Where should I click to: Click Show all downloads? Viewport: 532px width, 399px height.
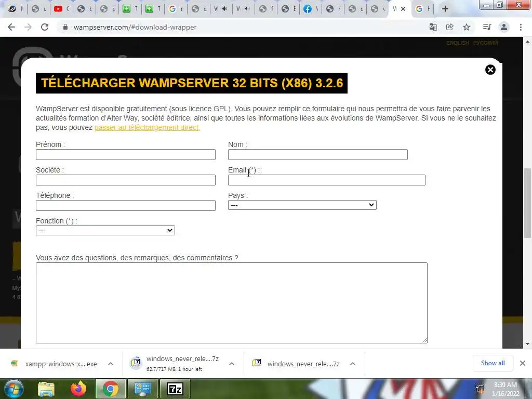click(x=493, y=363)
